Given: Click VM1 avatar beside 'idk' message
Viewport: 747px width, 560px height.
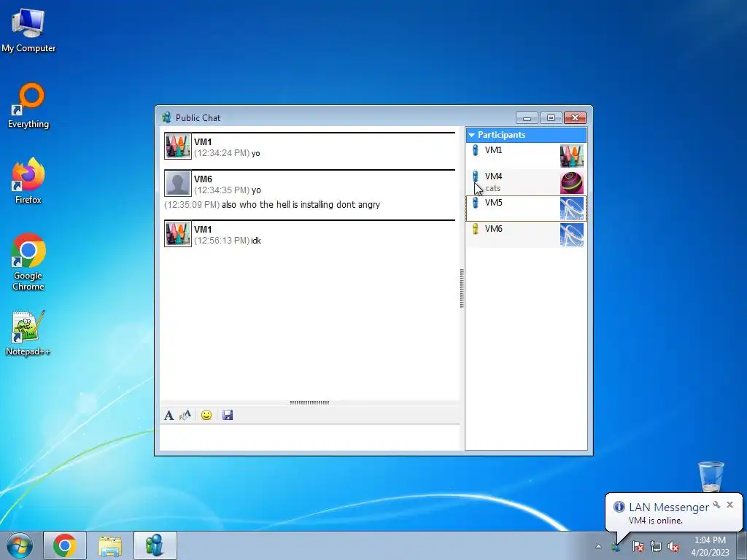Looking at the screenshot, I should pos(178,234).
